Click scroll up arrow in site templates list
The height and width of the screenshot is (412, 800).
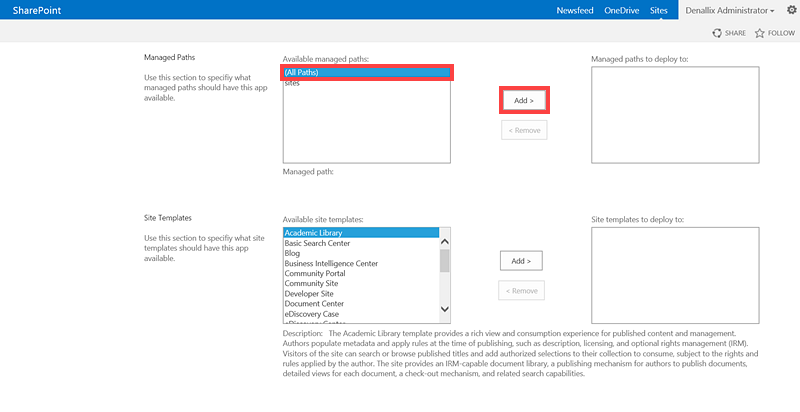pyautogui.click(x=444, y=242)
